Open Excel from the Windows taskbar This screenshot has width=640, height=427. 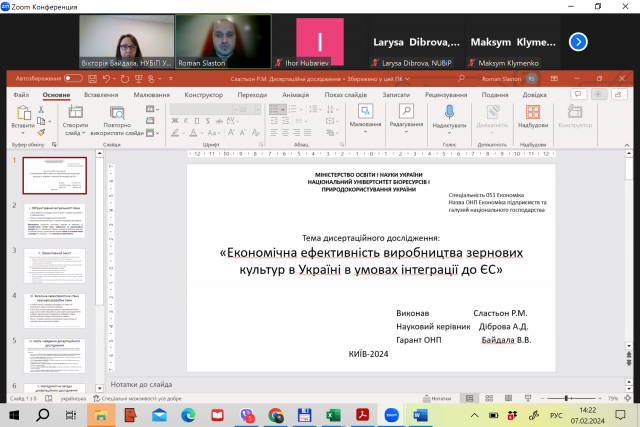[x=333, y=414]
